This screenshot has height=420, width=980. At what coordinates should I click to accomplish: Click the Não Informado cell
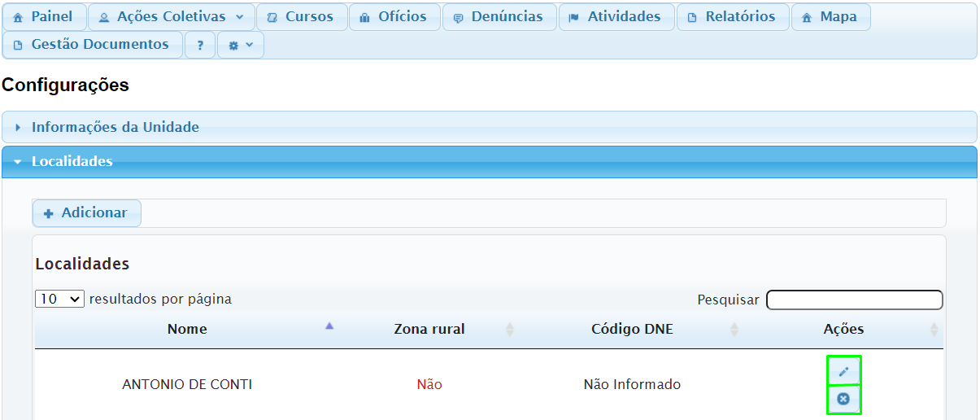(x=632, y=384)
